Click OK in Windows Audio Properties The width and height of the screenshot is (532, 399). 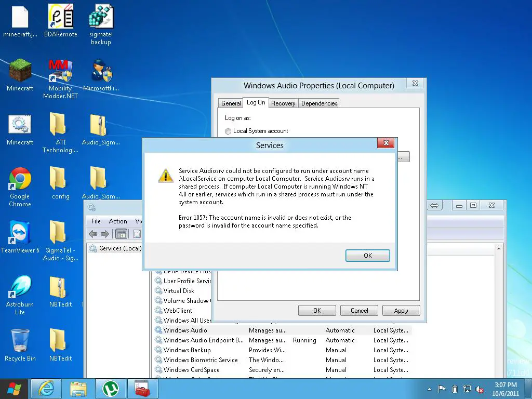(317, 311)
